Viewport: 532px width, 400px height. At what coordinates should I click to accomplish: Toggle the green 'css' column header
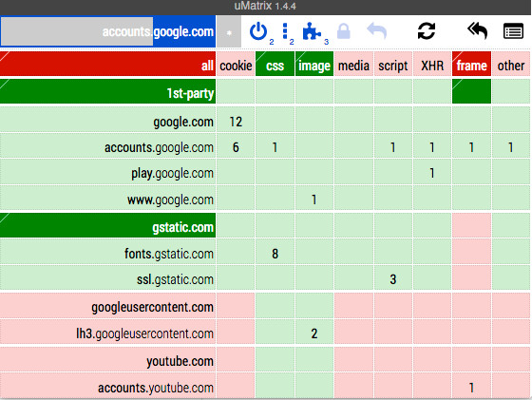point(275,64)
